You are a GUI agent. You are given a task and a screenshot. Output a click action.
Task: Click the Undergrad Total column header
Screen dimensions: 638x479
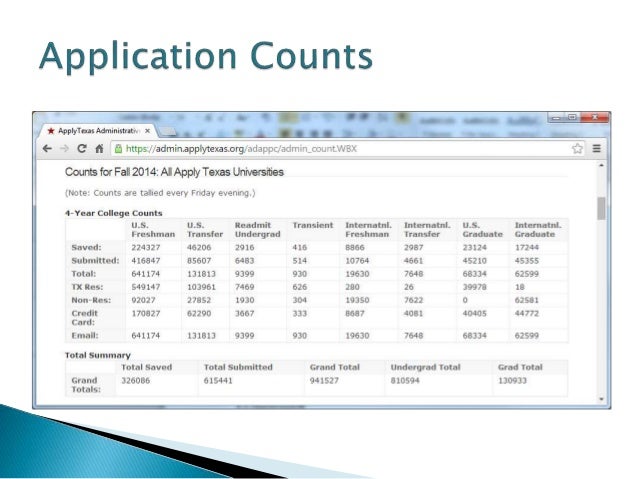click(425, 367)
